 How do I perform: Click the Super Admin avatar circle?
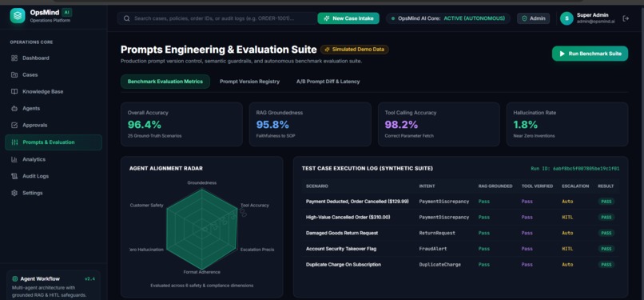click(x=566, y=18)
